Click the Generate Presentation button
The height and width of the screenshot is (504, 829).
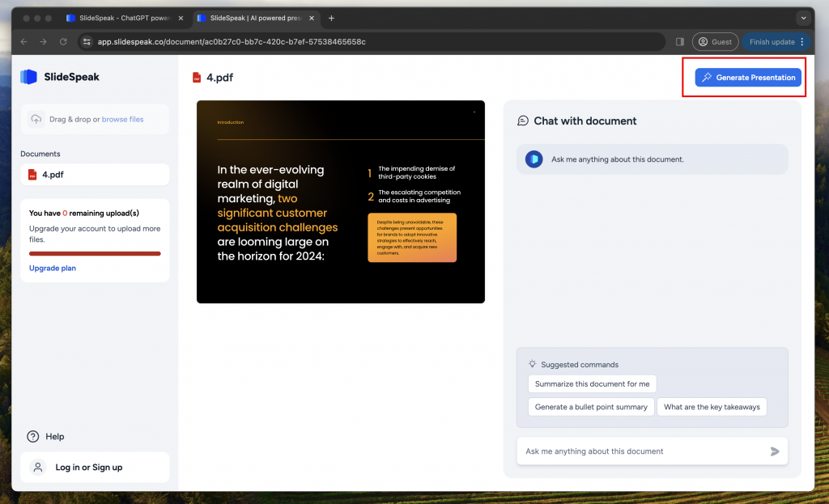(748, 77)
